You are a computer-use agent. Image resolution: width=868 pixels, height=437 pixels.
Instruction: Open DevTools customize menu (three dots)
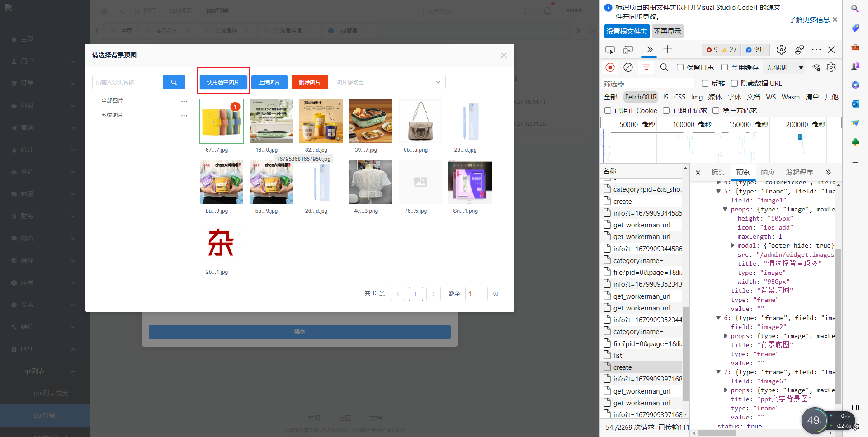click(x=816, y=50)
